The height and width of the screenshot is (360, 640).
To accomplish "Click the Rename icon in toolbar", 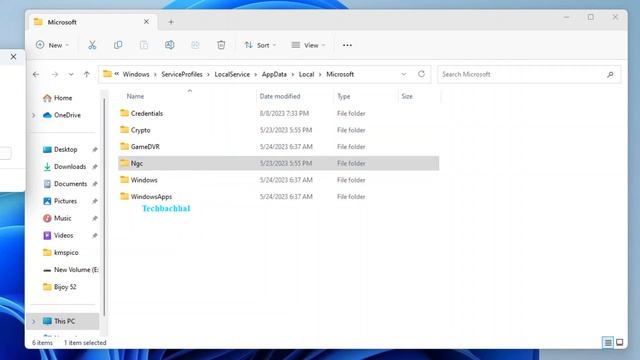I will [169, 45].
